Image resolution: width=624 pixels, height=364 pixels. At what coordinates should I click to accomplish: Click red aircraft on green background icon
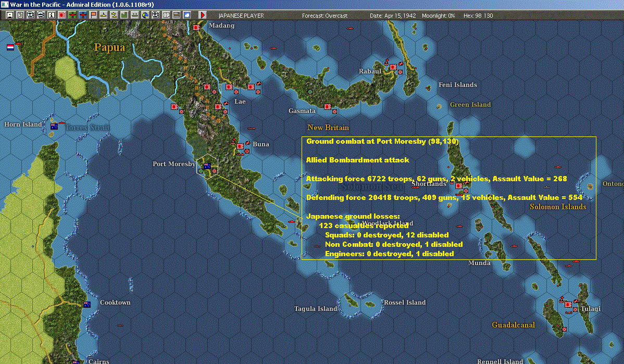72,15
